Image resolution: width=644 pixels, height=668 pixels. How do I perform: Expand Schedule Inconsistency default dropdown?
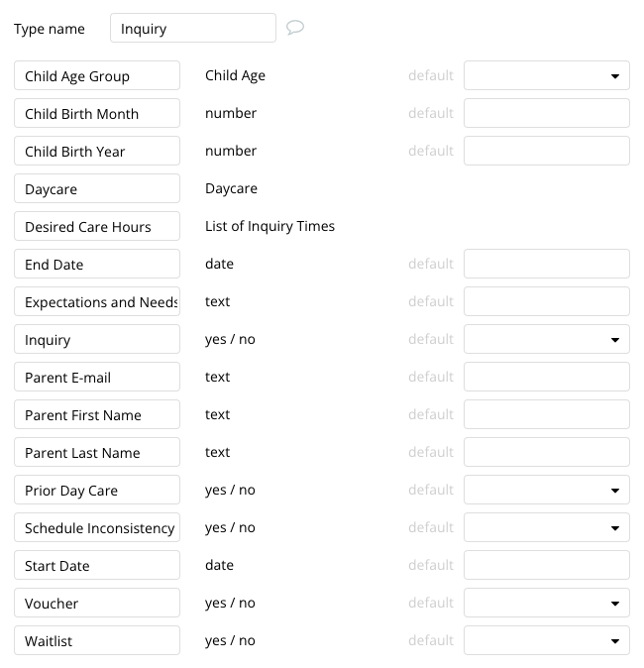pyautogui.click(x=546, y=527)
